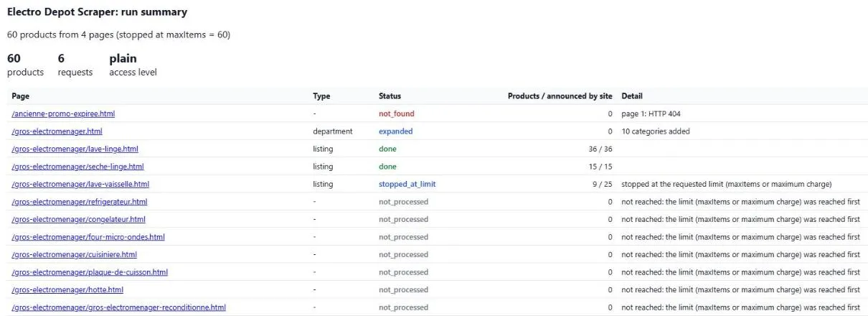Click the "not reached" detail for congelateur

(740, 219)
